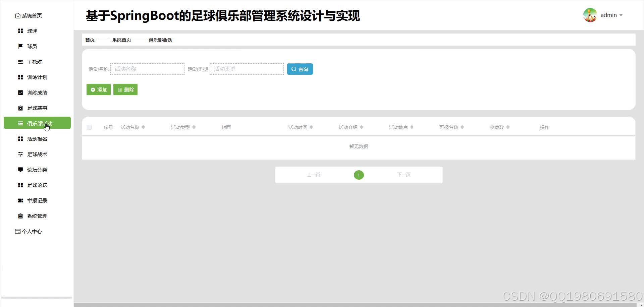
Task: Sort by 活动地点 column arrows
Action: pyautogui.click(x=412, y=127)
